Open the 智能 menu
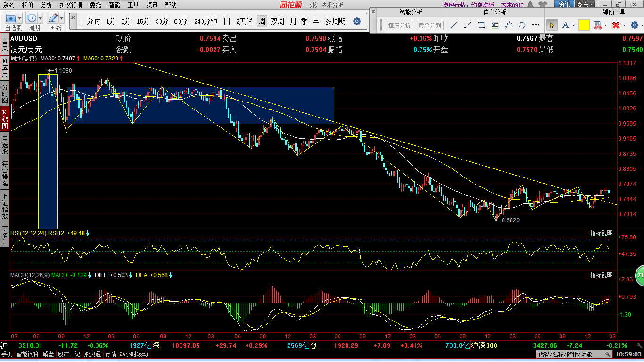 (114, 5)
